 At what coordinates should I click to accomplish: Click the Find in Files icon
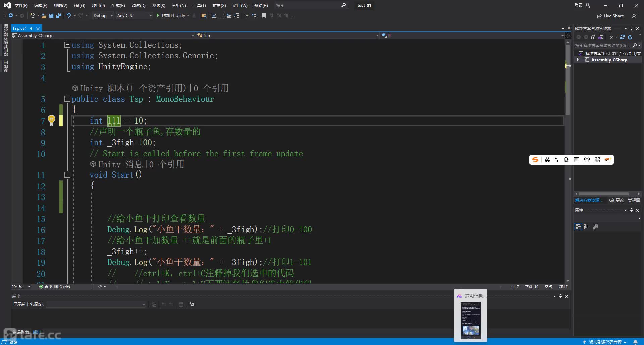(204, 16)
